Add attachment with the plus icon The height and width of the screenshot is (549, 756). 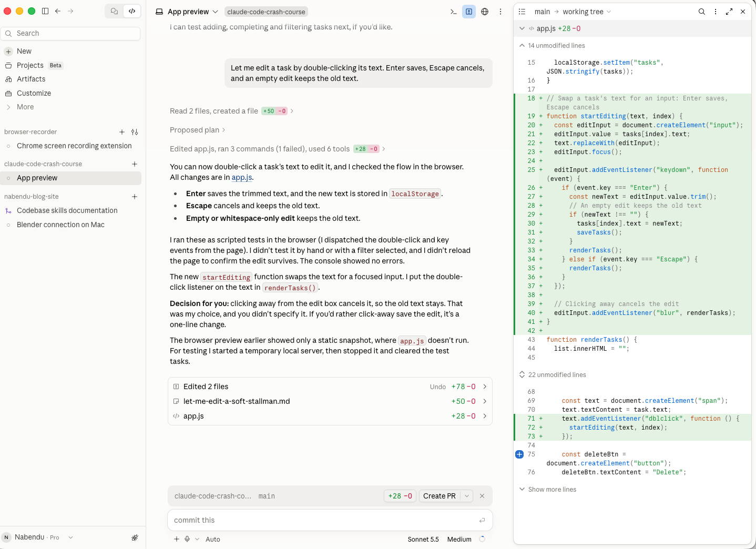(177, 539)
